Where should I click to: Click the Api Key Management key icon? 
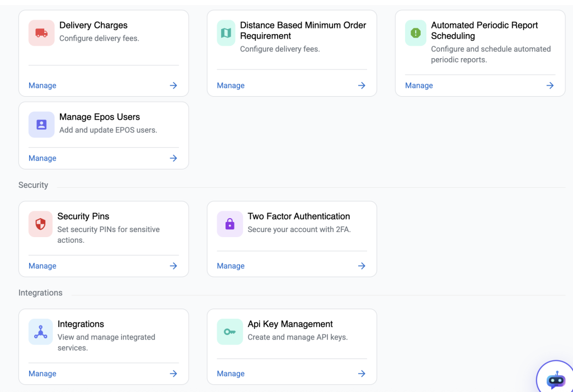[230, 332]
